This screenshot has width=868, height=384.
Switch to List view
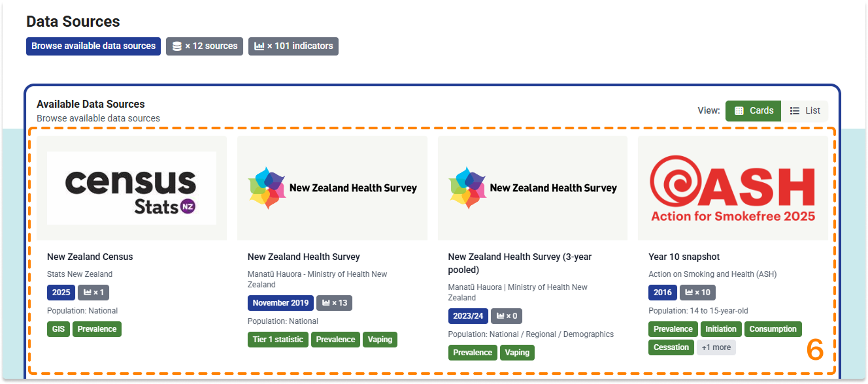click(805, 111)
